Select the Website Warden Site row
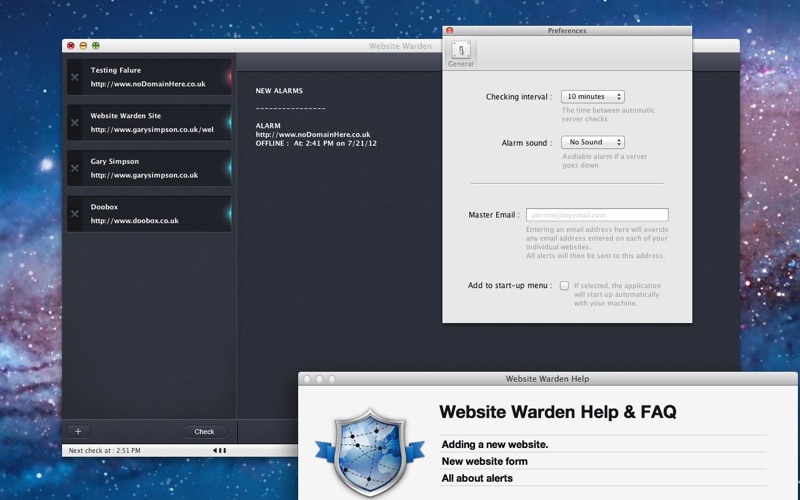This screenshot has height=500, width=800. point(149,122)
